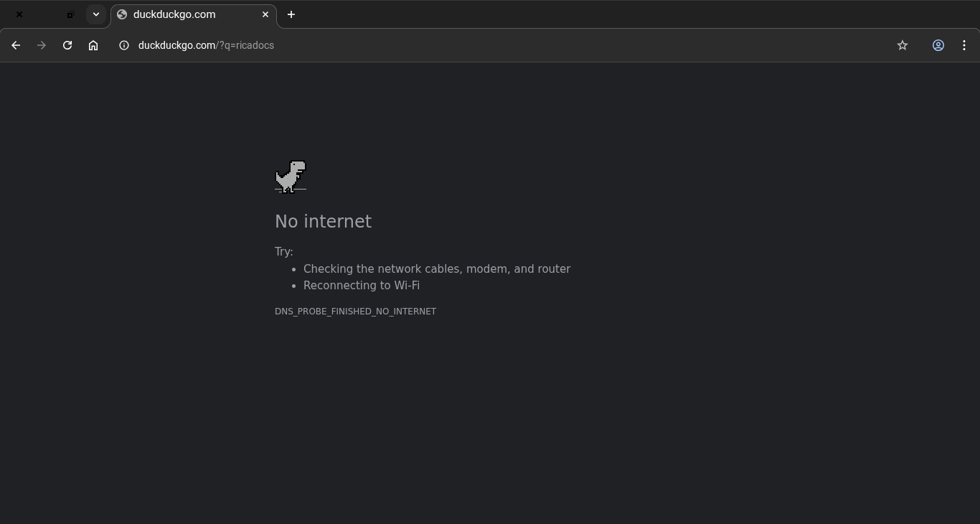Screen dimensions: 980x524
Task: Restore the browser window size
Action: (x=70, y=14)
